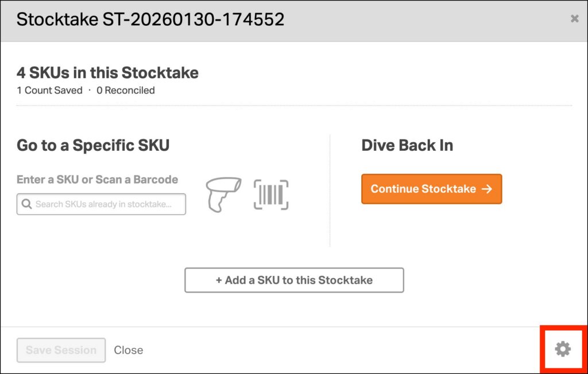The width and height of the screenshot is (588, 374).
Task: Click the Go to a Specific SKU heading
Action: pyautogui.click(x=93, y=145)
